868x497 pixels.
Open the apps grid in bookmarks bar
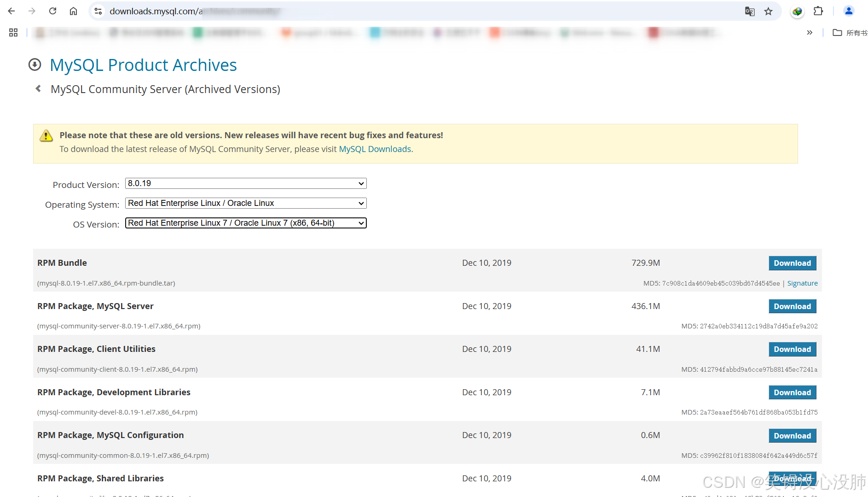click(x=13, y=33)
